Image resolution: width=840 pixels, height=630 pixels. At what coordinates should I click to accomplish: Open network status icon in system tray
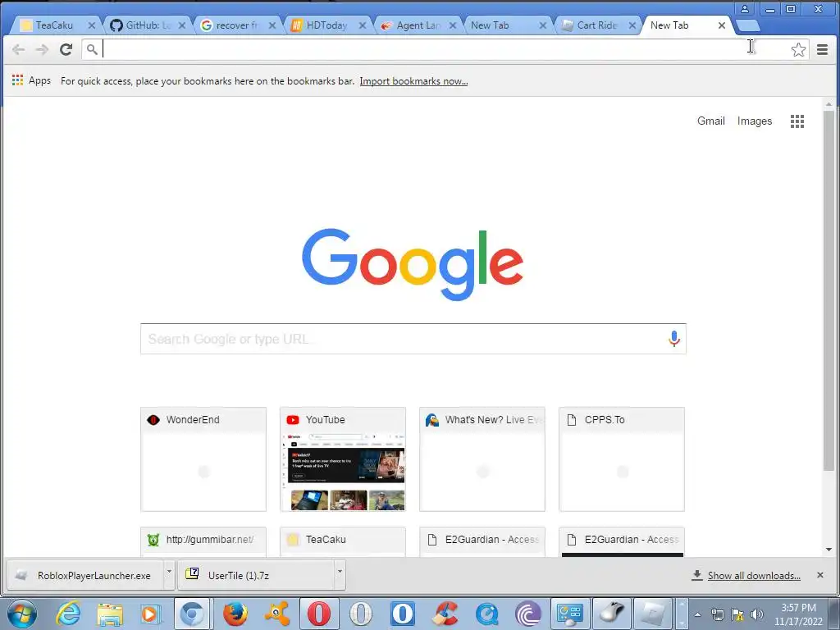point(717,614)
